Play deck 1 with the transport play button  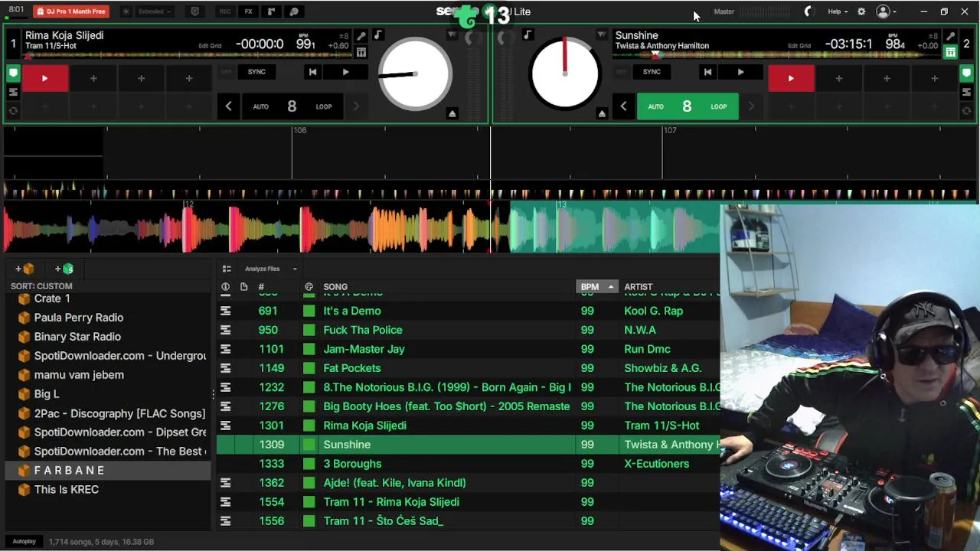(x=345, y=72)
